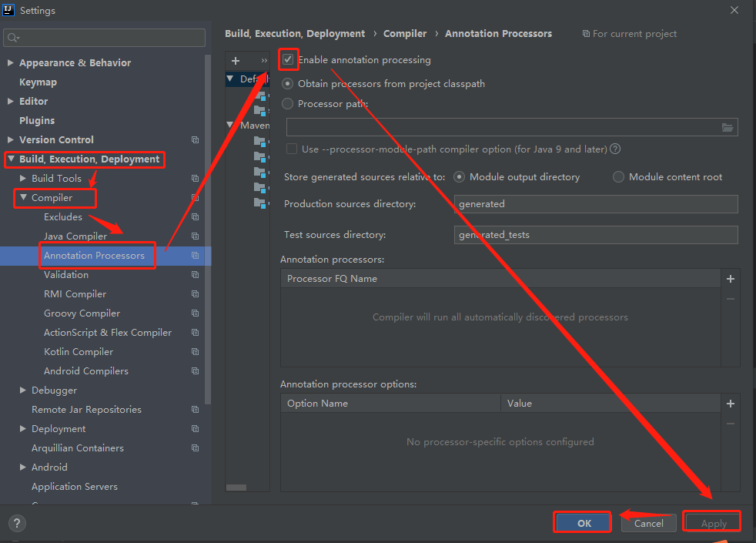Expand the Version Control section
This screenshot has width=756, height=543.
coord(10,140)
